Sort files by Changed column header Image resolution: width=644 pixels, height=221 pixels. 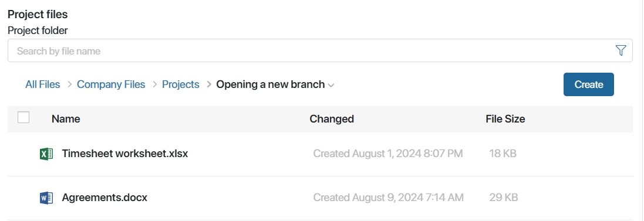click(x=332, y=119)
